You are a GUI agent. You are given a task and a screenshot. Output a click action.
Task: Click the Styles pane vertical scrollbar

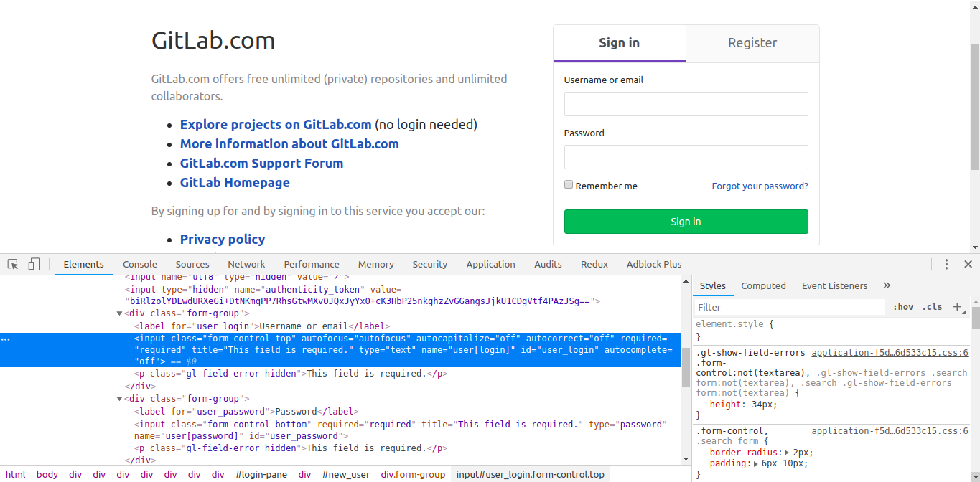pos(975,318)
